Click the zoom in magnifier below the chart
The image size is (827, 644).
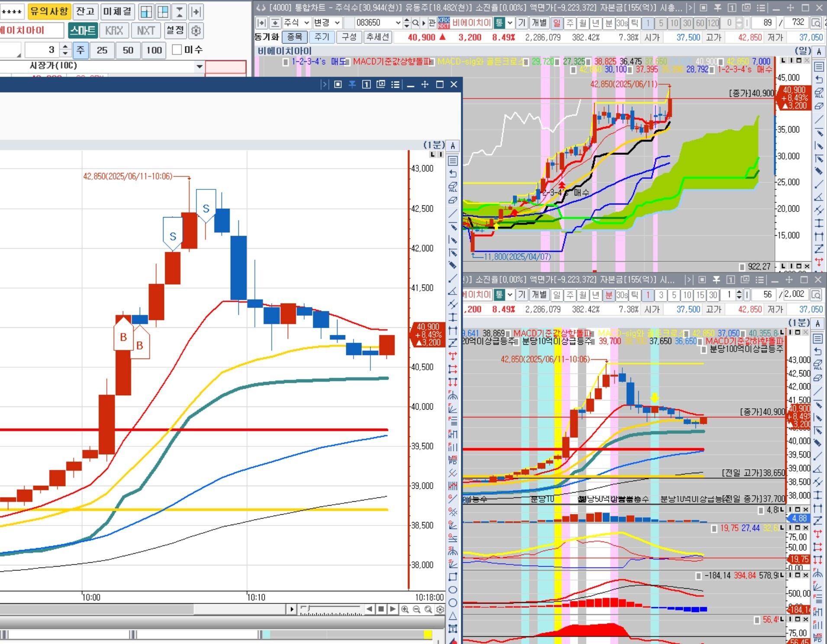tap(405, 609)
